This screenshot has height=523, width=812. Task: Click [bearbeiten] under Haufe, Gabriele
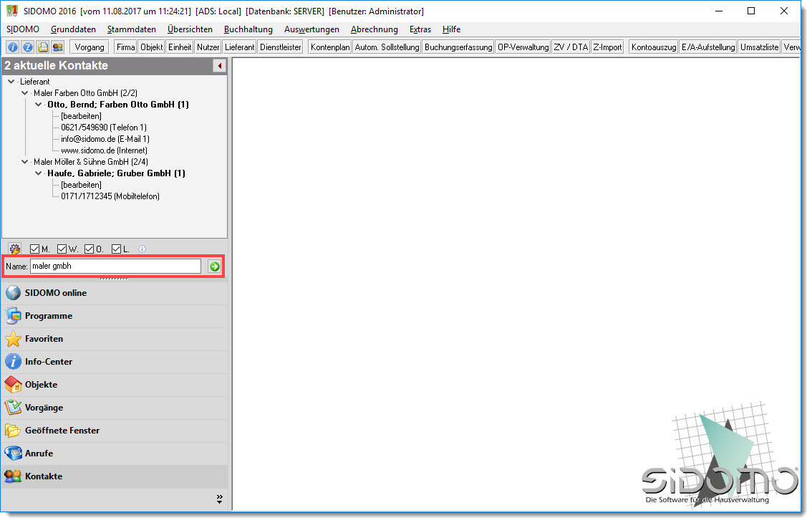click(82, 185)
